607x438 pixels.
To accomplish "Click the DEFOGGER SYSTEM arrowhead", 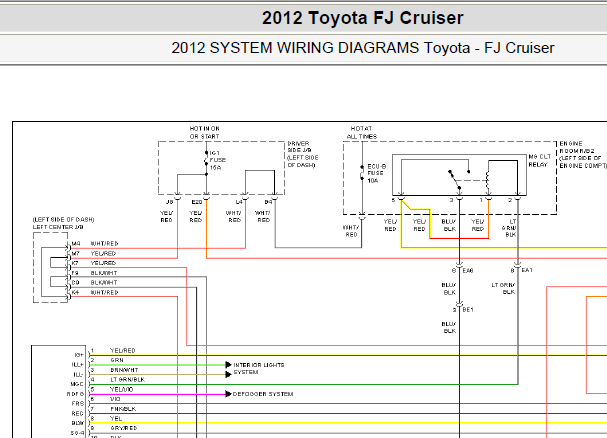I will tap(228, 394).
